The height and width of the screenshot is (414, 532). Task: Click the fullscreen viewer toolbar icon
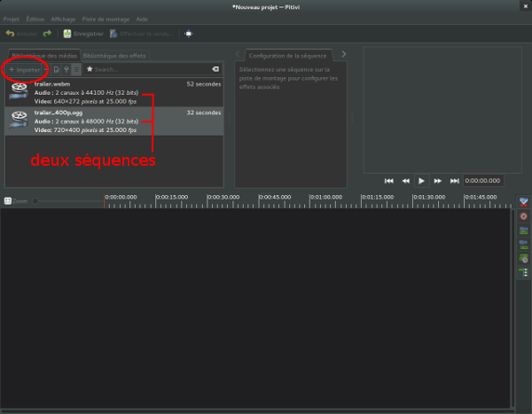189,34
